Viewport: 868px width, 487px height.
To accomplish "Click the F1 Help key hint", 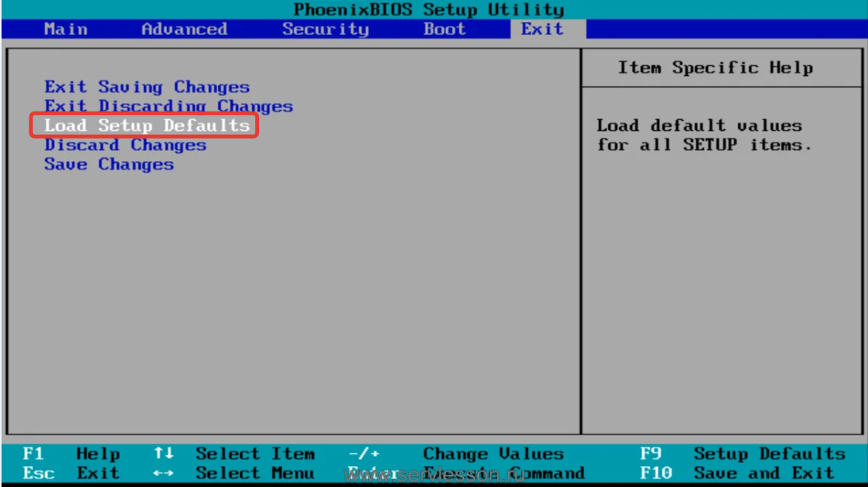I will pyautogui.click(x=71, y=454).
